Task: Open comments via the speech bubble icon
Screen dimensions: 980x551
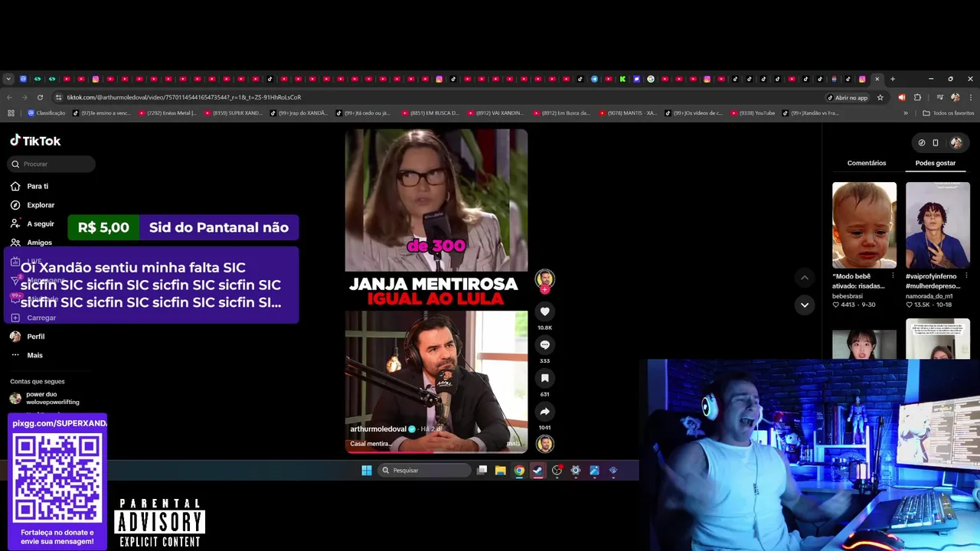Action: 544,345
